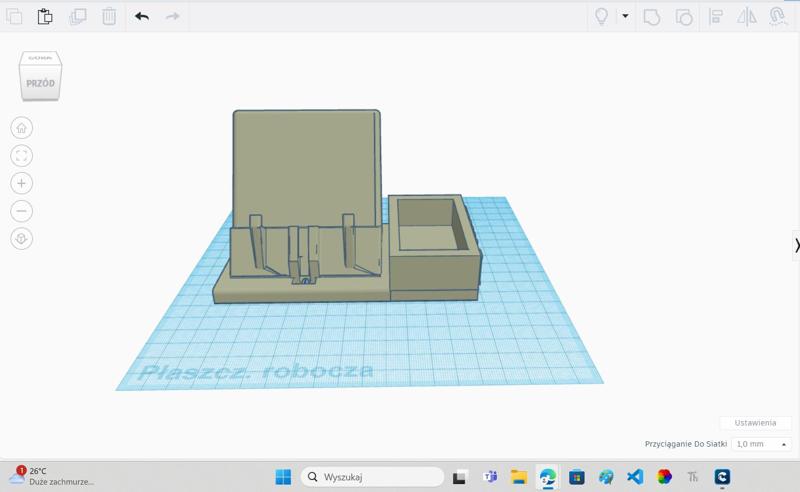This screenshot has width=800, height=492.
Task: Expand the collapsed right side panel
Action: (x=796, y=245)
